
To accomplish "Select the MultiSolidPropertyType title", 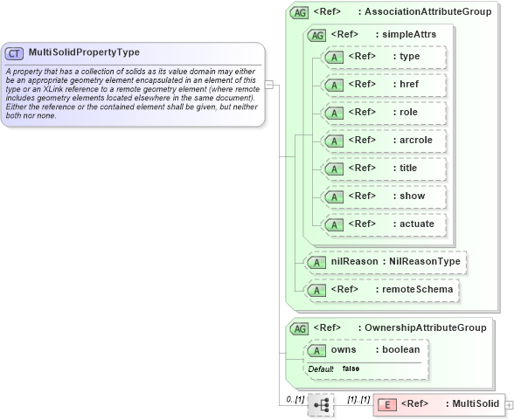I will (84, 52).
